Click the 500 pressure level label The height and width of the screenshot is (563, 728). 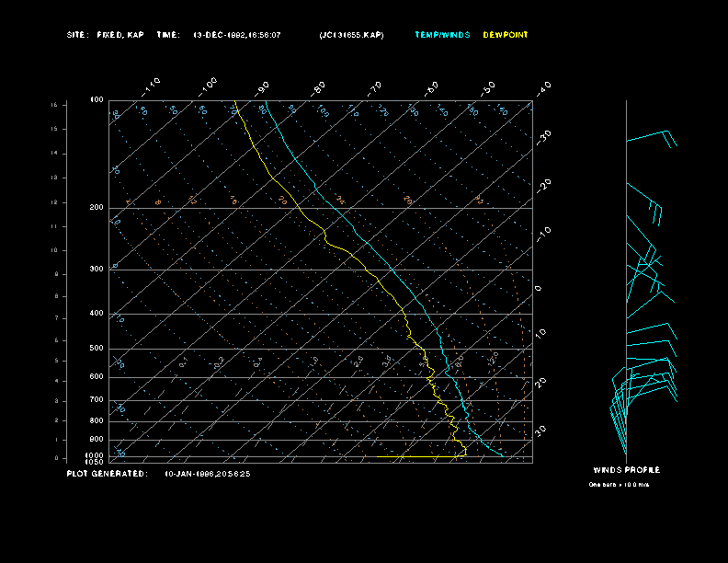pyautogui.click(x=97, y=349)
